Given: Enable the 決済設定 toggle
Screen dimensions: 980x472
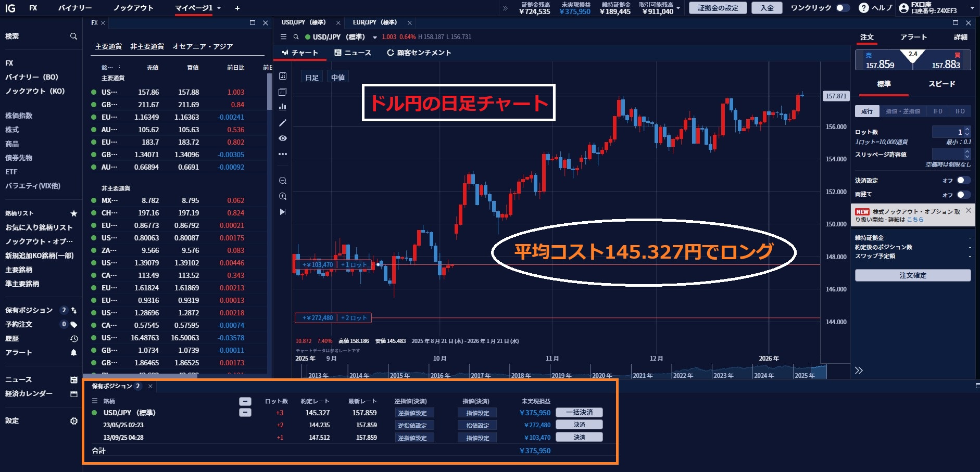Looking at the screenshot, I should [963, 180].
